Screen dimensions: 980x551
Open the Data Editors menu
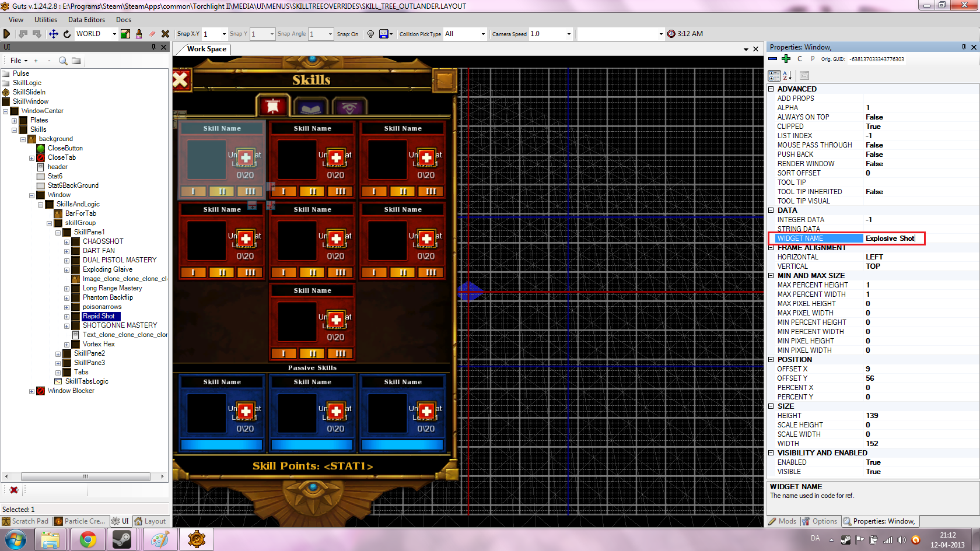pos(86,20)
